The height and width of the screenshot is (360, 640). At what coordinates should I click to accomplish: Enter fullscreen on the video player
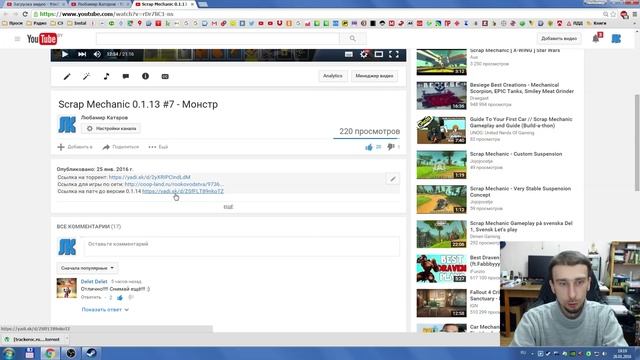point(394,54)
